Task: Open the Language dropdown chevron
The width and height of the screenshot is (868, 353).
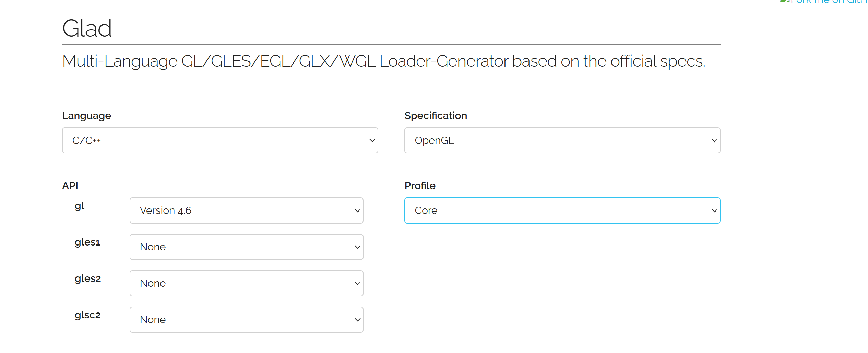Action: (372, 140)
